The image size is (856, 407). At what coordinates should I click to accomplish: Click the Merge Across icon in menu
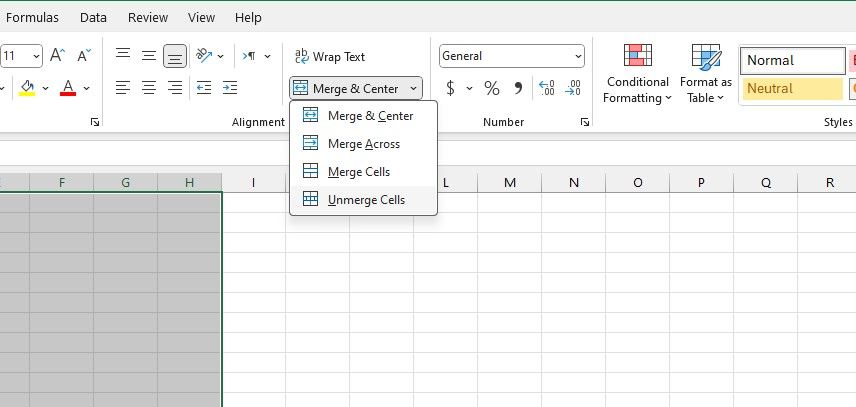click(x=310, y=143)
